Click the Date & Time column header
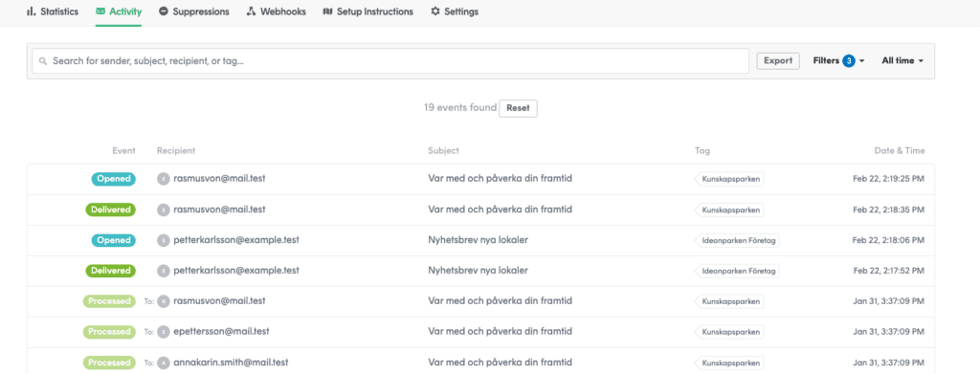 [900, 150]
